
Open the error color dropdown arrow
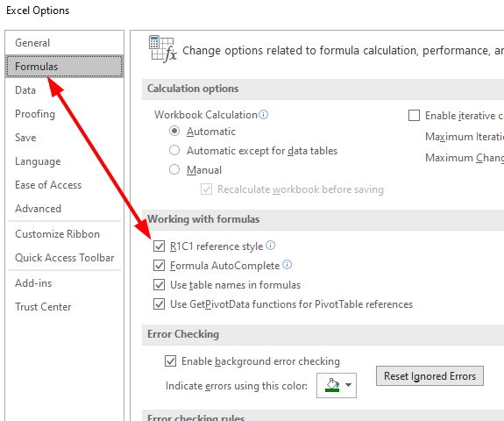(348, 385)
